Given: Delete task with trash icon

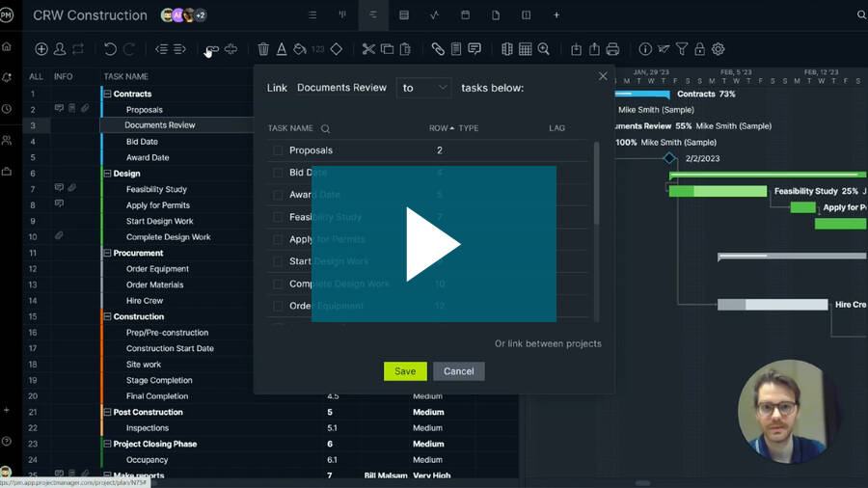Looking at the screenshot, I should (263, 49).
